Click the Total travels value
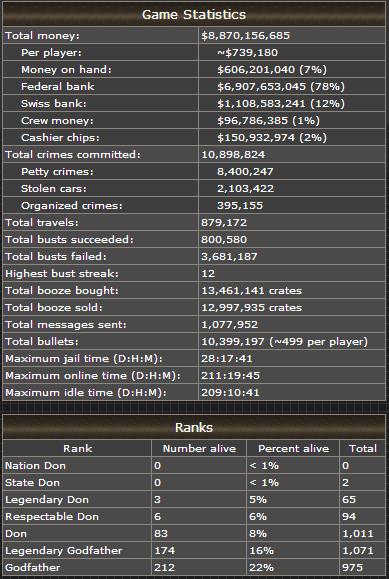The image size is (389, 579). tap(224, 223)
